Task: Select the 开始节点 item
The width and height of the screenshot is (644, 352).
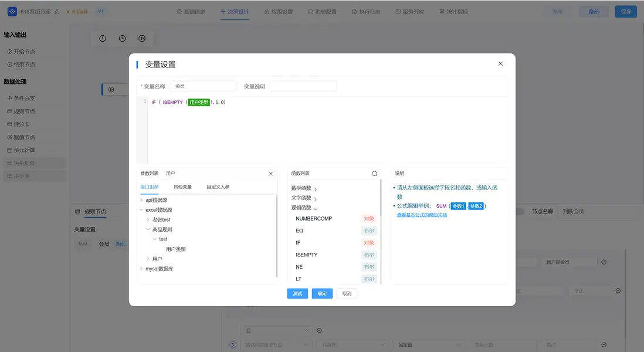Action: (21, 52)
